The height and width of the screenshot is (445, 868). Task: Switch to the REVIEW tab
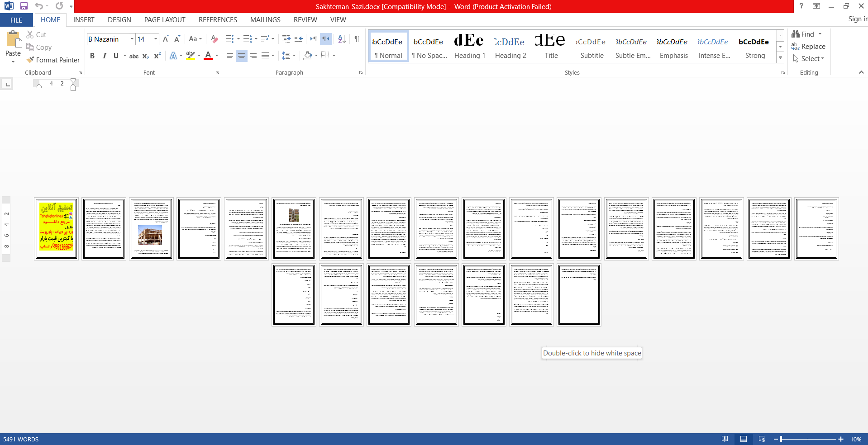click(x=305, y=20)
